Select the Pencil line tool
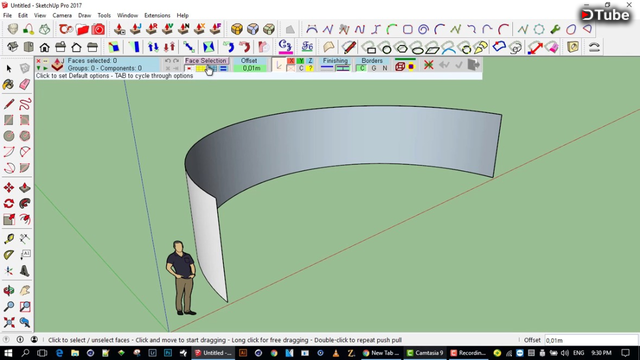The height and width of the screenshot is (360, 640). 9,104
